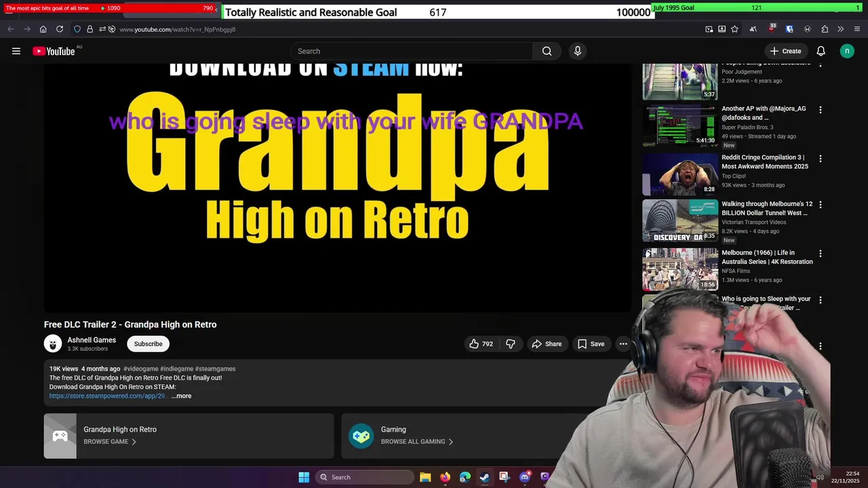Click the Grandpa High on Retro video player
This screenshot has height=488, width=868.
click(x=337, y=188)
